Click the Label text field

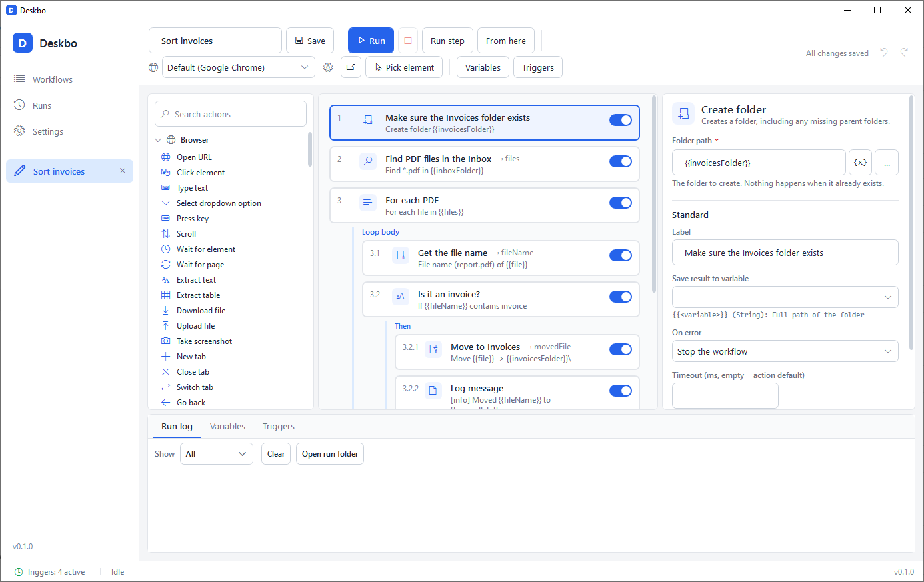(x=785, y=253)
